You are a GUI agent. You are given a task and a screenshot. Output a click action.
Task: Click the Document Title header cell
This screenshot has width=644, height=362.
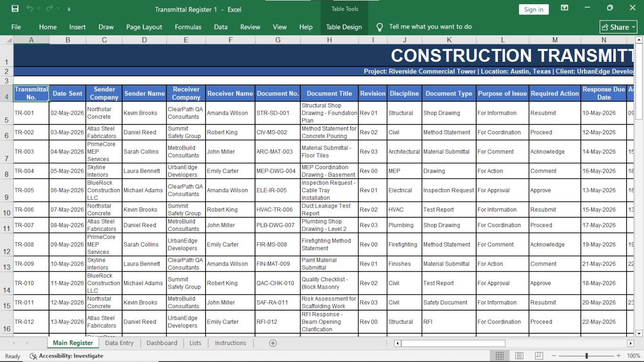[x=329, y=93]
